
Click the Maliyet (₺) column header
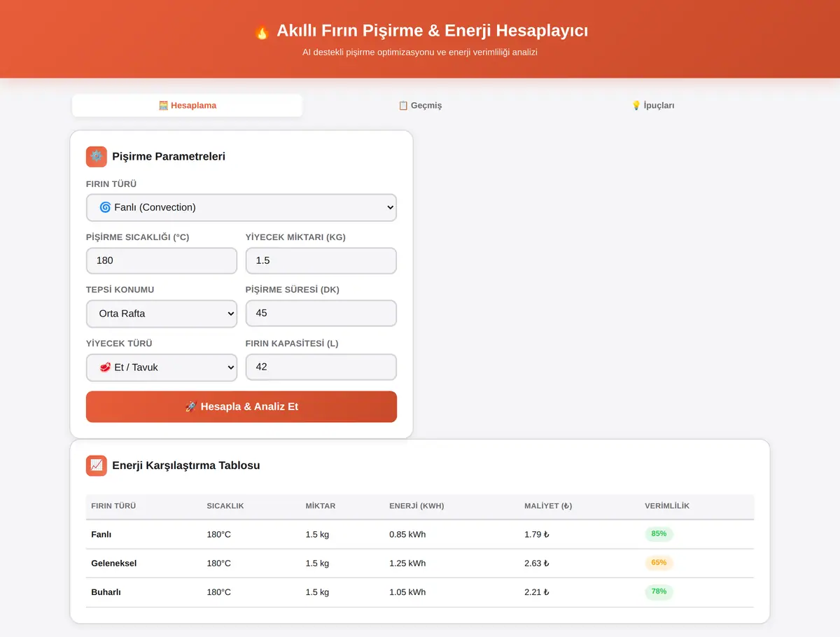548,506
